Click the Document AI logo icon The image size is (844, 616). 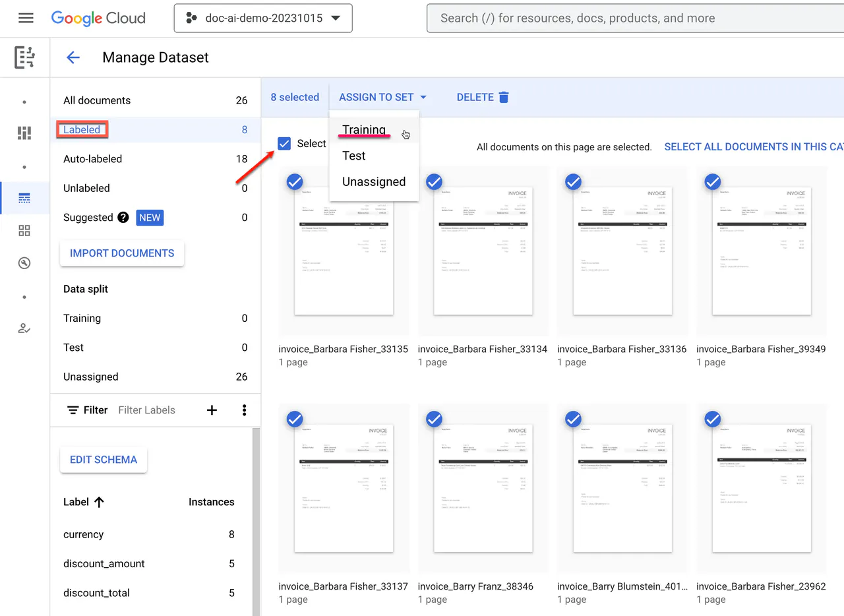tap(25, 57)
